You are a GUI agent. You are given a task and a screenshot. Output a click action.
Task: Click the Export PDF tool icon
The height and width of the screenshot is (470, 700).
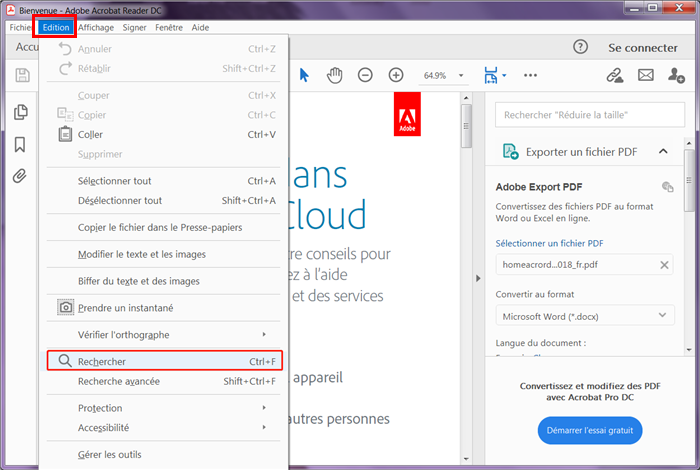pos(510,152)
